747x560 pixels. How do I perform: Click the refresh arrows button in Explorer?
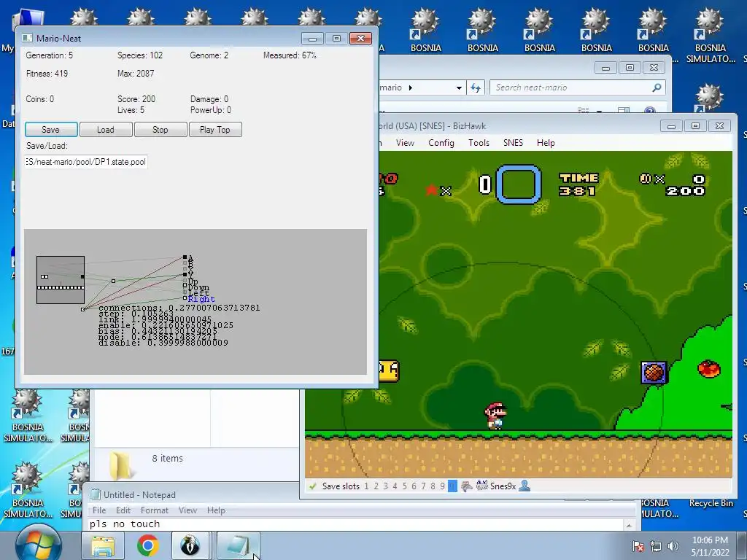pyautogui.click(x=476, y=87)
